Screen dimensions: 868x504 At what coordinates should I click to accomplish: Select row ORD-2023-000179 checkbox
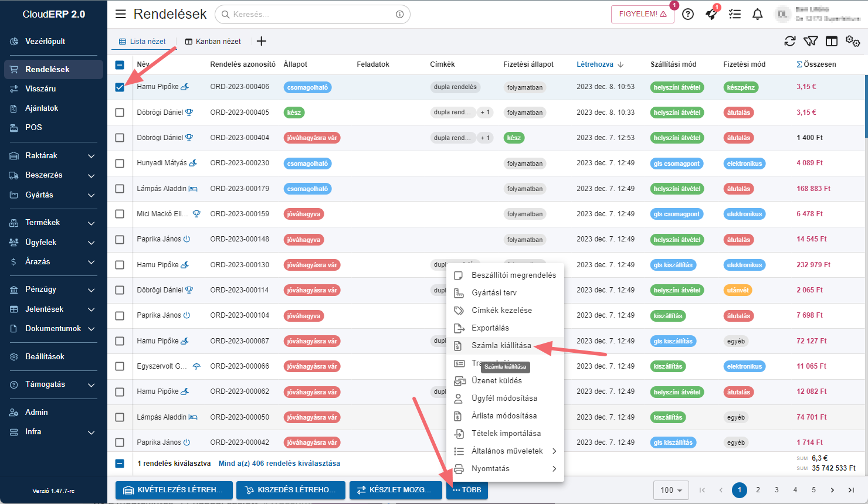click(120, 189)
